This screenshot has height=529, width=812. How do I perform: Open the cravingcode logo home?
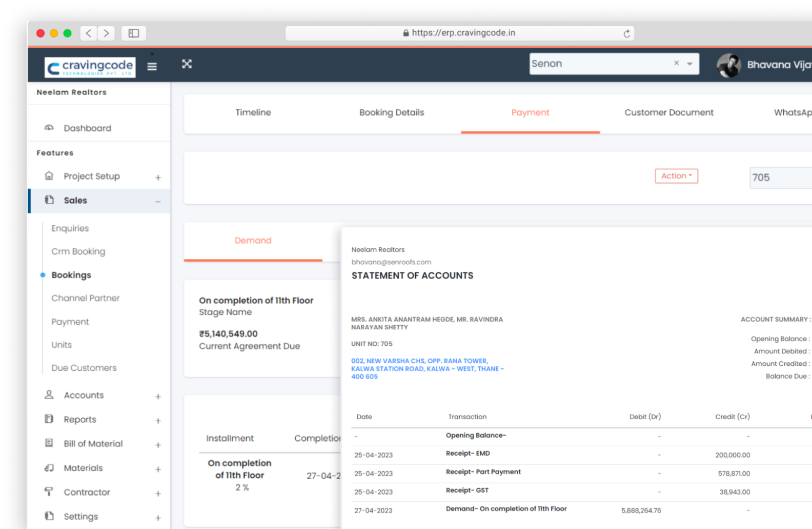tap(90, 67)
